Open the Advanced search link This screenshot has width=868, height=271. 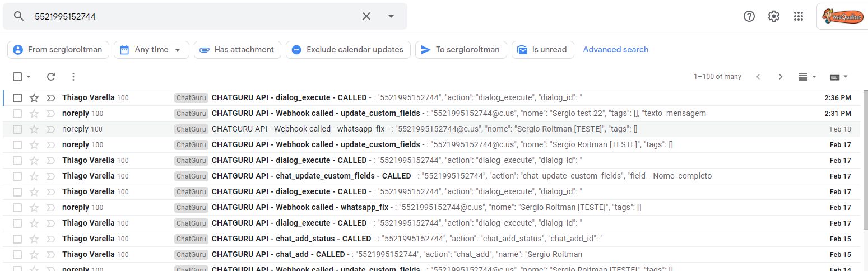(615, 49)
